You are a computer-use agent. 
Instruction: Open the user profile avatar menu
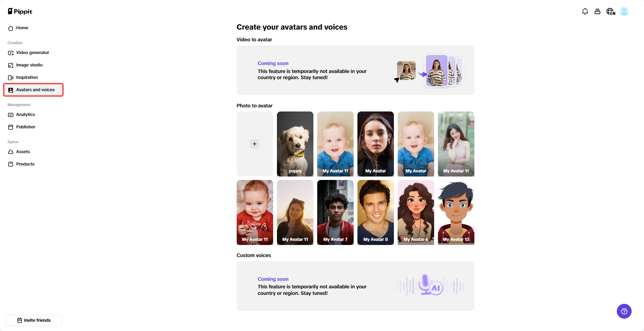click(624, 11)
